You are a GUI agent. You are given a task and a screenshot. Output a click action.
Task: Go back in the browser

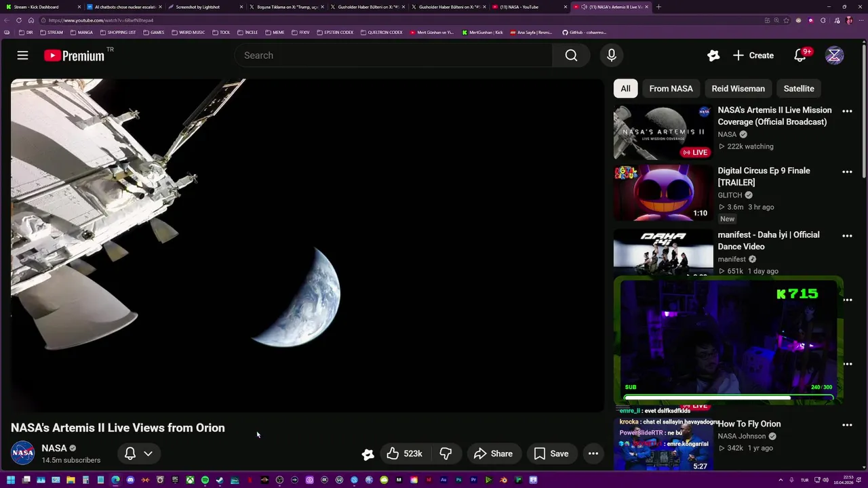point(6,20)
